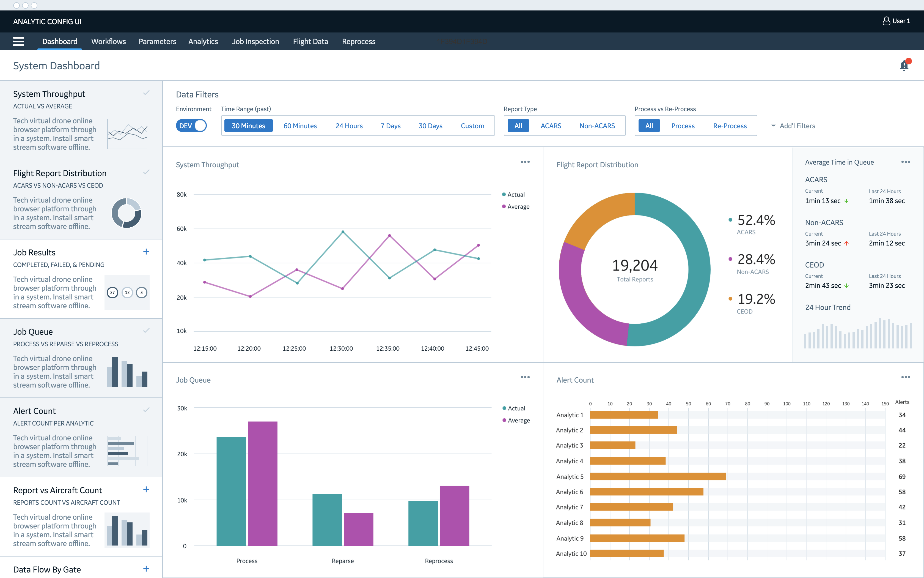The height and width of the screenshot is (578, 924).
Task: Uncheck the Alert Count widget checkmark
Action: (x=146, y=410)
